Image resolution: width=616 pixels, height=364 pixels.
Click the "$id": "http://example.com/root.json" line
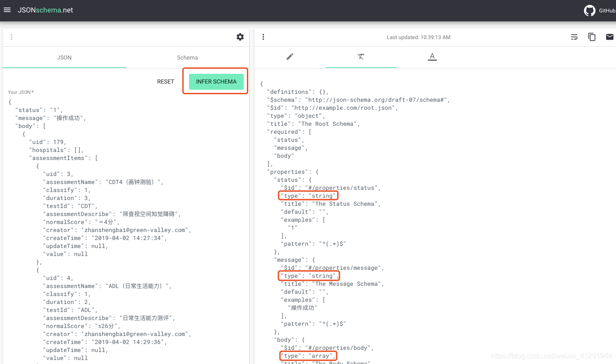point(332,108)
